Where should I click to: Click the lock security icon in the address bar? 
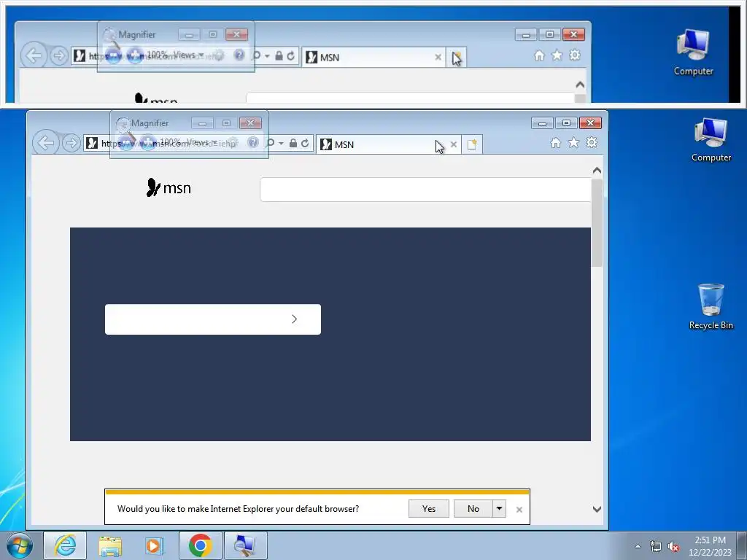pyautogui.click(x=293, y=143)
